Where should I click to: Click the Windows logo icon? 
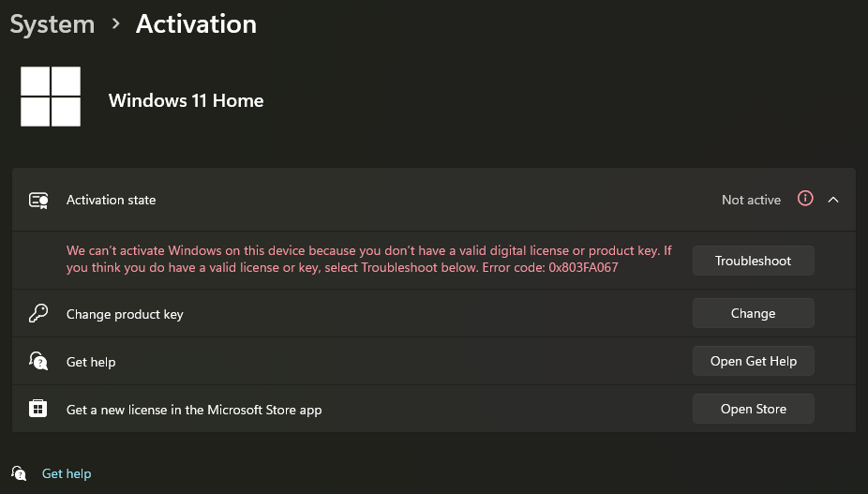[x=51, y=97]
